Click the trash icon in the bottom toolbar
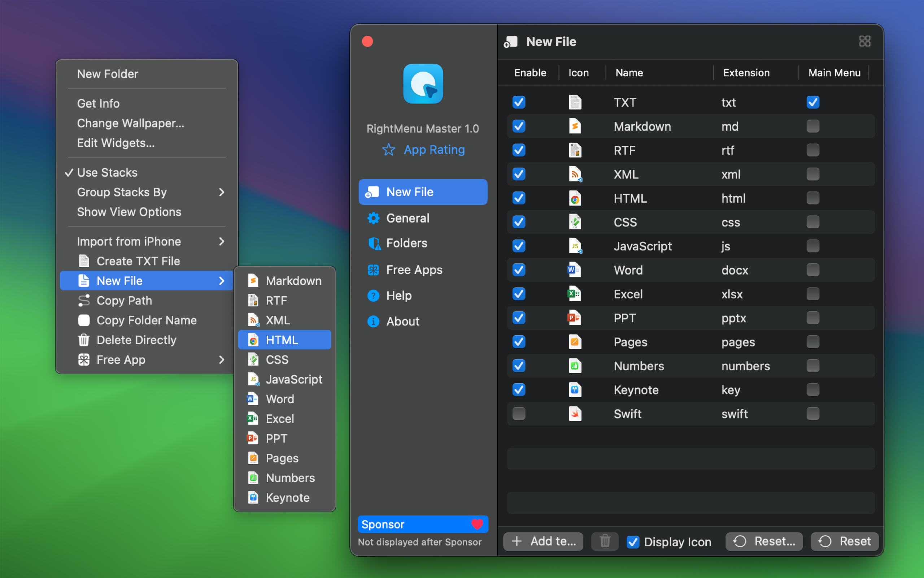The width and height of the screenshot is (924, 578). (605, 541)
